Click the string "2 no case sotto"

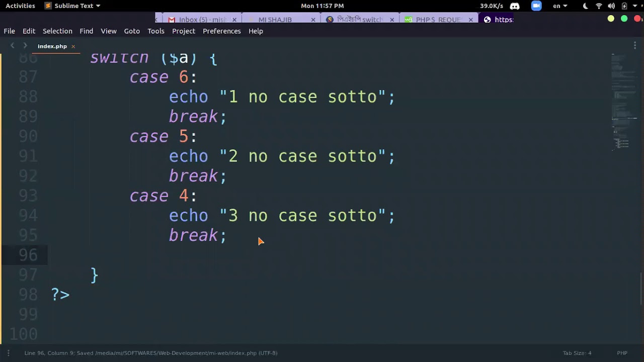coord(303,156)
